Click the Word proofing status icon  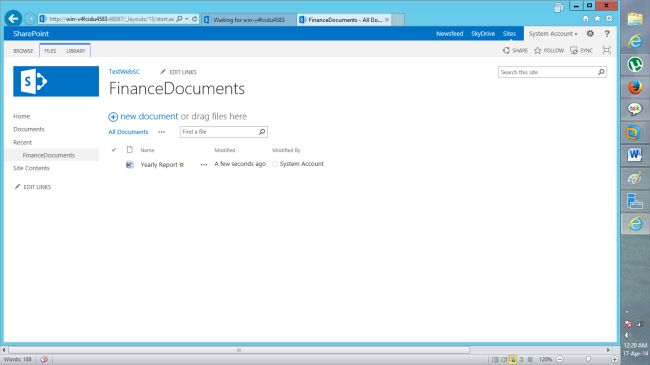pos(44,359)
